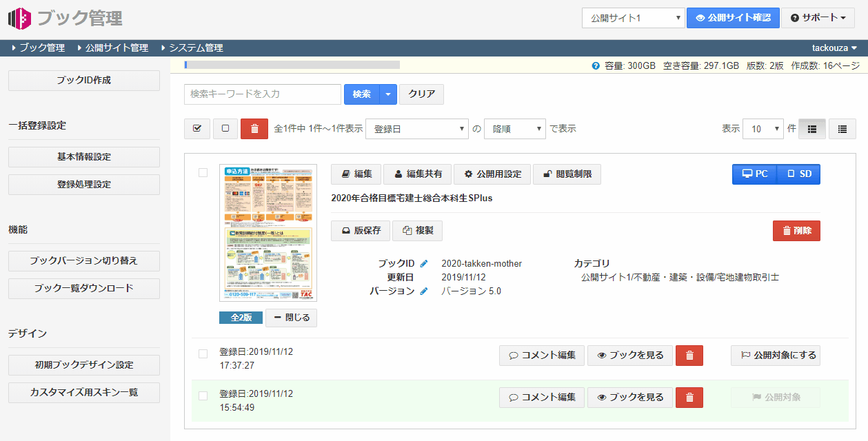Check the checkbox for the 2020年合格目標 book
The width and height of the screenshot is (868, 441).
coord(203,173)
